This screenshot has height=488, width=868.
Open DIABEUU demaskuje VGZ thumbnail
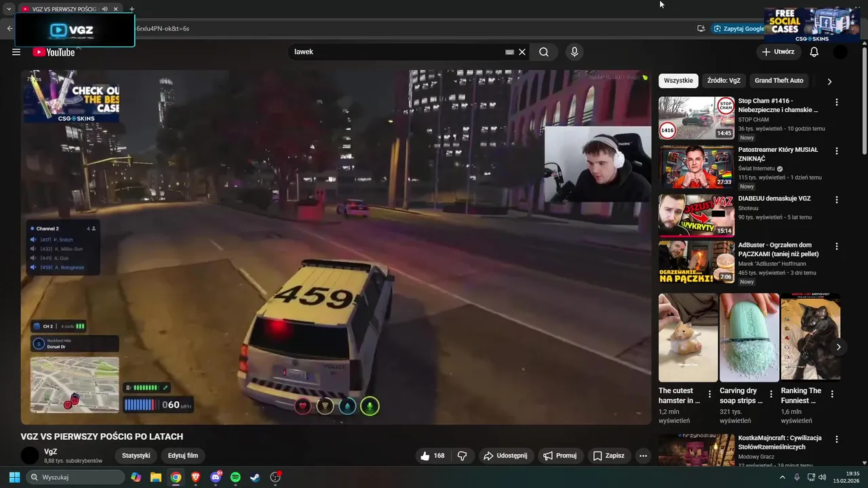click(x=696, y=216)
